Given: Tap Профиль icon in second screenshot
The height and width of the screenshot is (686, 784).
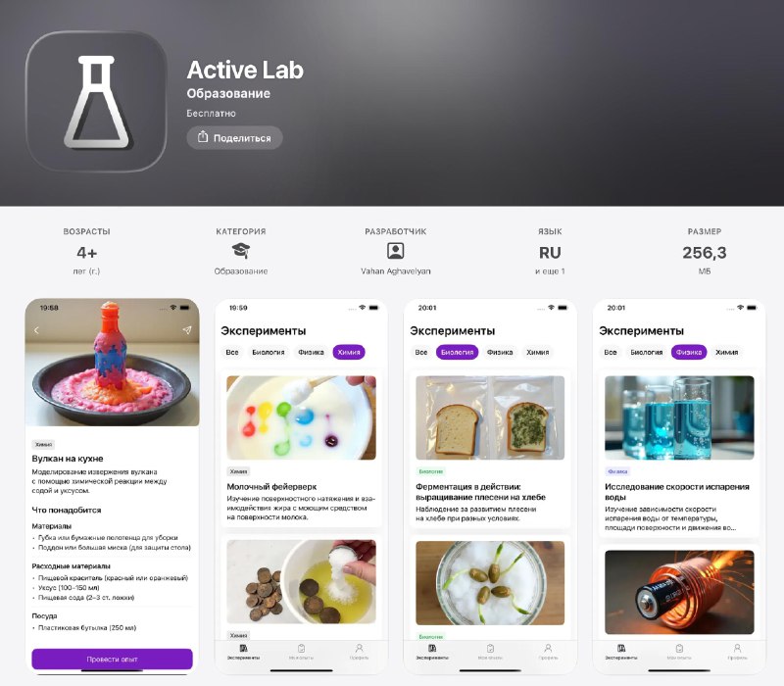Looking at the screenshot, I should 359,648.
